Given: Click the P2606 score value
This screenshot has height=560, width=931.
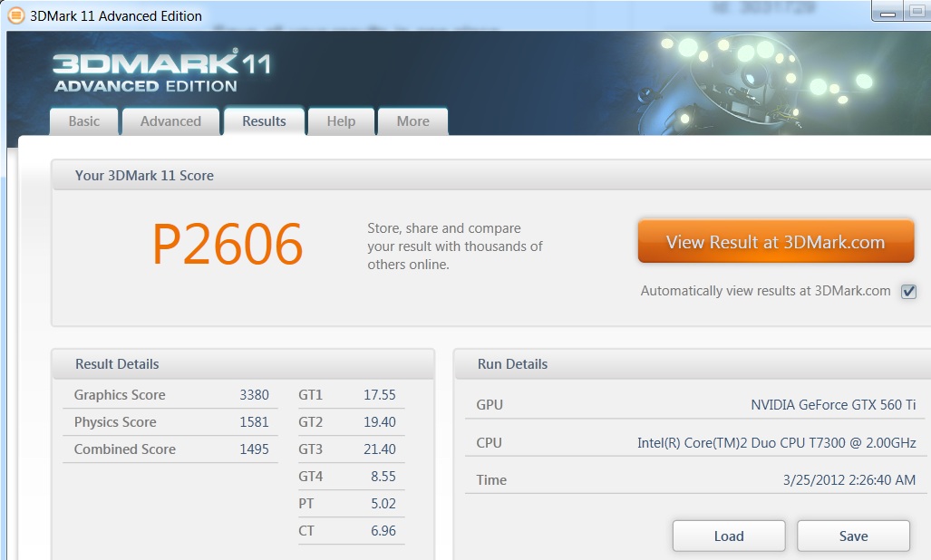Looking at the screenshot, I should [x=228, y=244].
